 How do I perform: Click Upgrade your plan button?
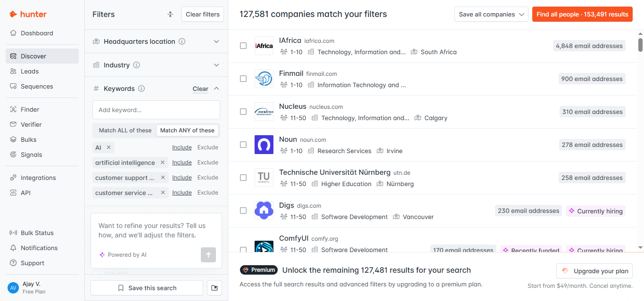point(594,271)
